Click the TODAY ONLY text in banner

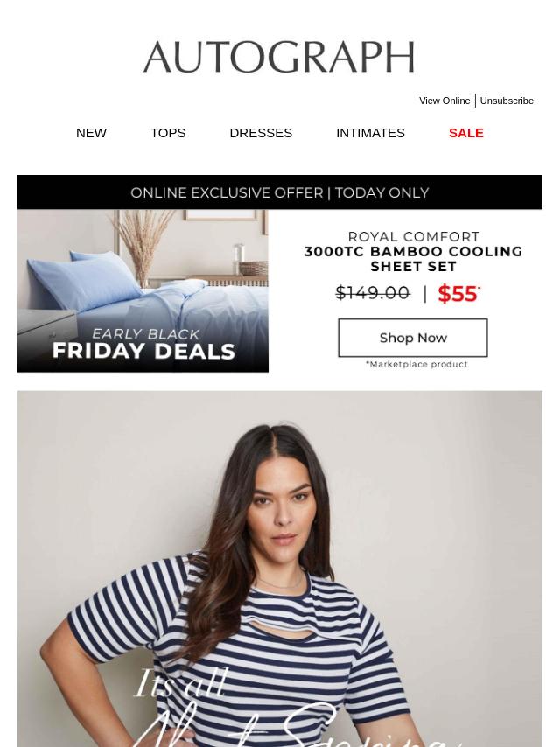coord(381,193)
